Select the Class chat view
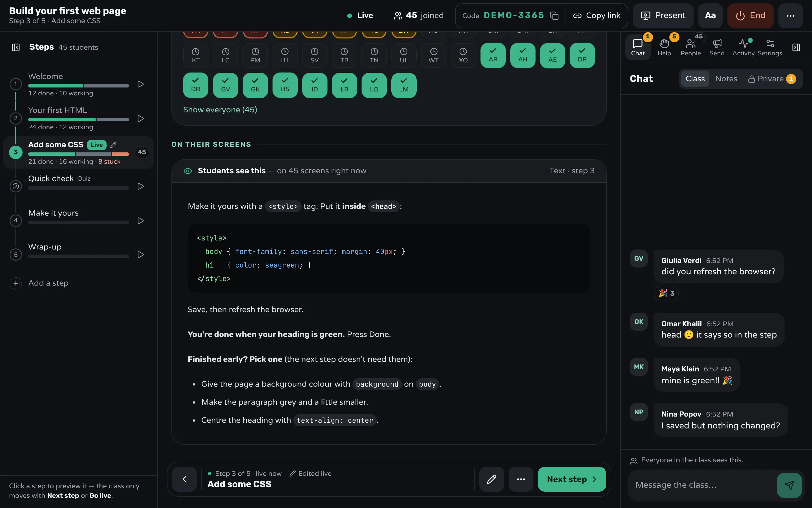 [x=695, y=79]
